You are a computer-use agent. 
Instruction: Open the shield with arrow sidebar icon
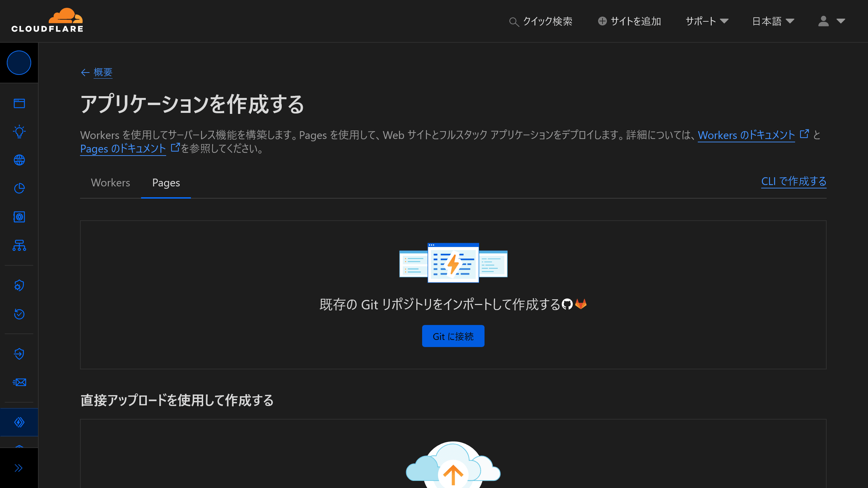(19, 354)
